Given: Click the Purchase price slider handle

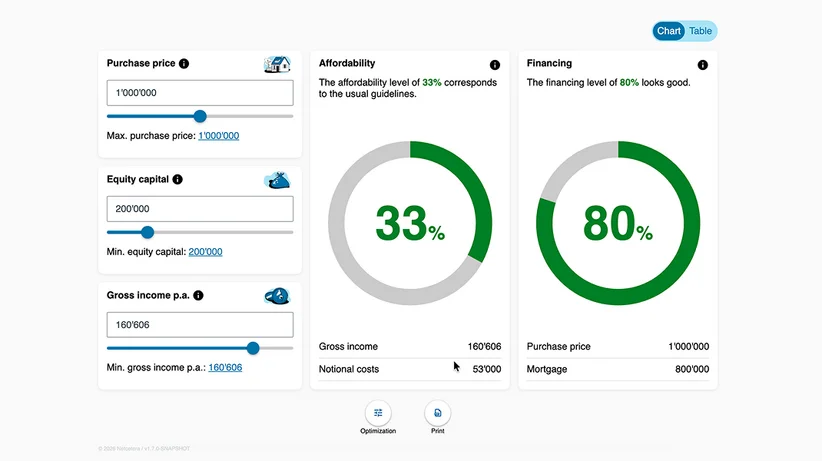Looking at the screenshot, I should (200, 116).
